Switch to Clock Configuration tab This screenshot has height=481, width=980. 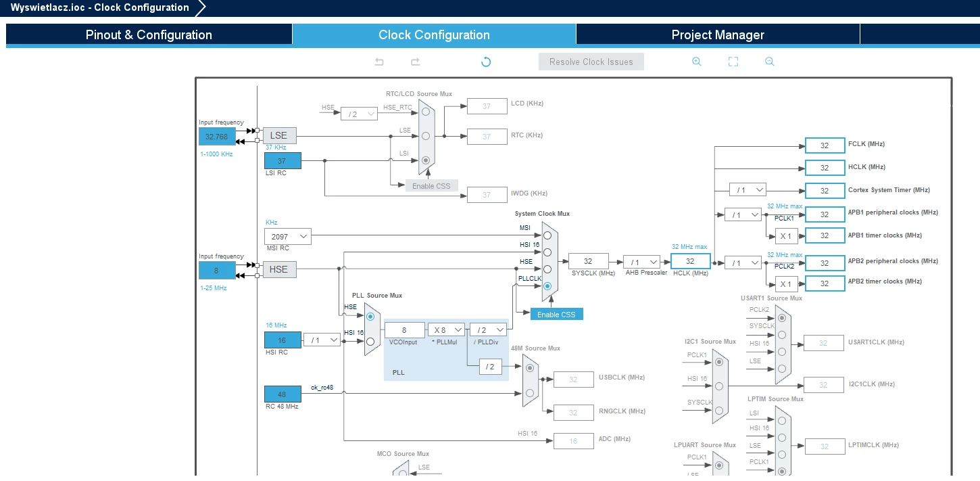click(434, 35)
